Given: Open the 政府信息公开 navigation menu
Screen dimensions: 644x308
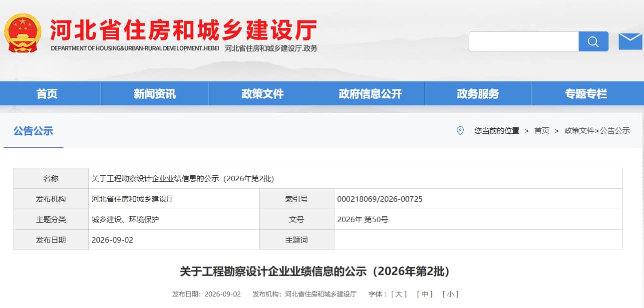Looking at the screenshot, I should tap(370, 93).
